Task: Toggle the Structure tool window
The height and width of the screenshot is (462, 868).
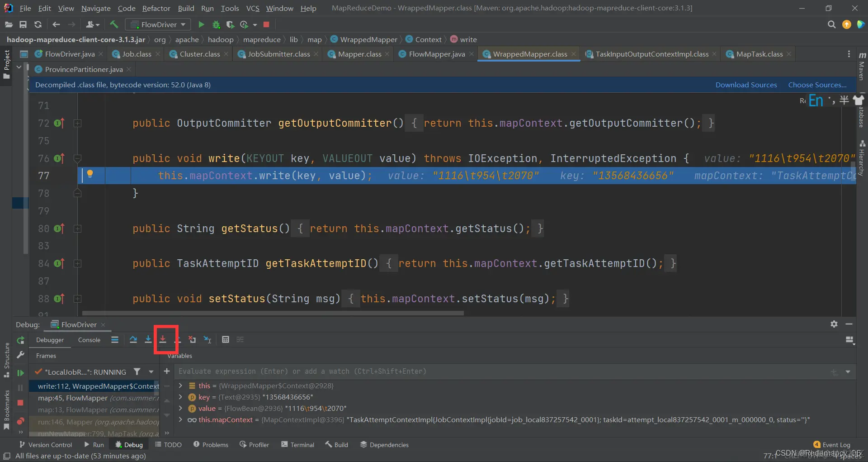Action: 6,360
